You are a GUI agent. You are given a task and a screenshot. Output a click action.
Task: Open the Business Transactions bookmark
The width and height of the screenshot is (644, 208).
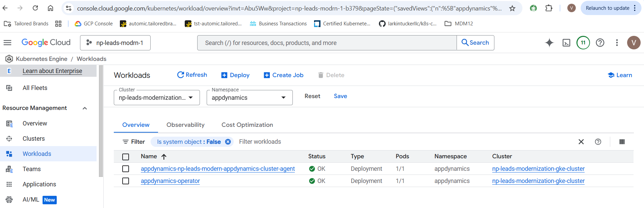tap(278, 24)
